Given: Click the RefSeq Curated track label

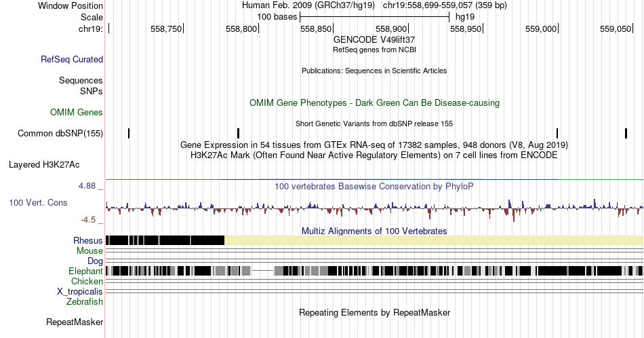Looking at the screenshot, I should (72, 59).
